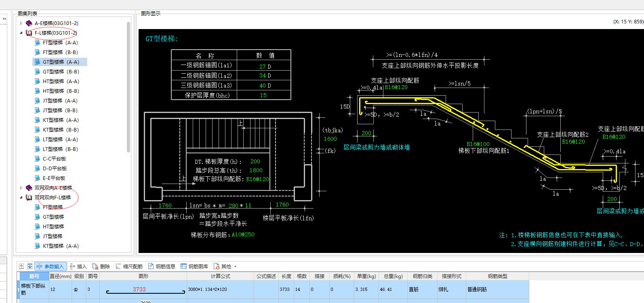The height and width of the screenshot is (303, 644).
Task: Click the 踏步段总高 value 1800
Action: pyautogui.click(x=256, y=171)
